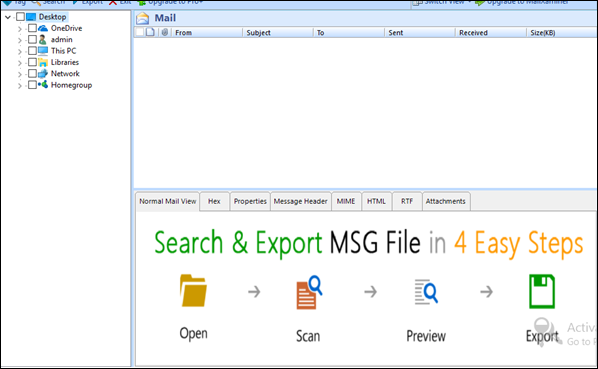
Task: Click the 'Scan' step label
Action: point(308,336)
